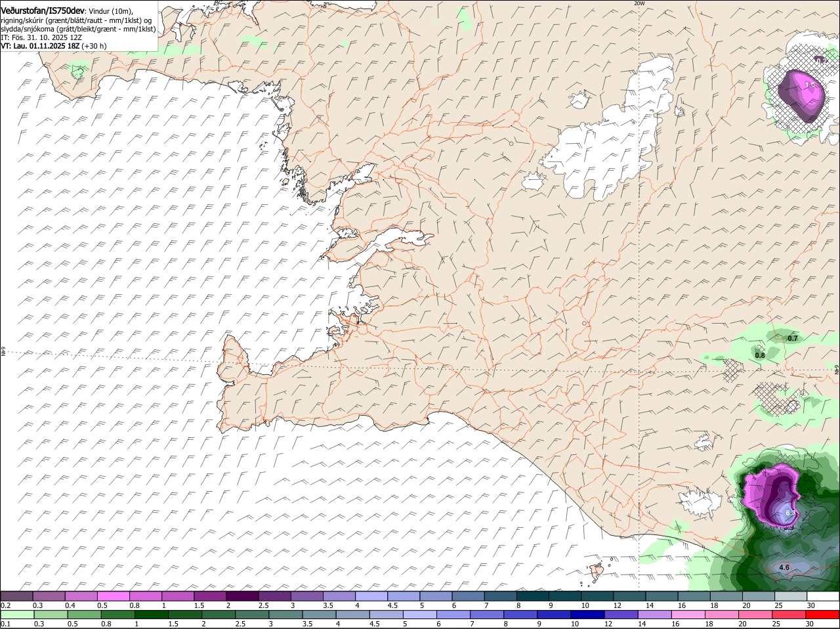
Task: Select the '0.8' precipitation value on the green patch
Action: (x=760, y=355)
